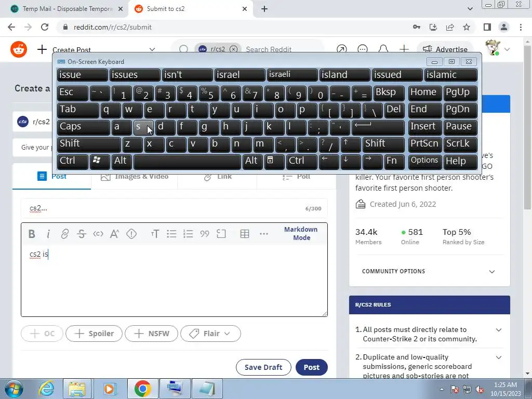
Task: Insert a bulleted list
Action: pyautogui.click(x=171, y=234)
